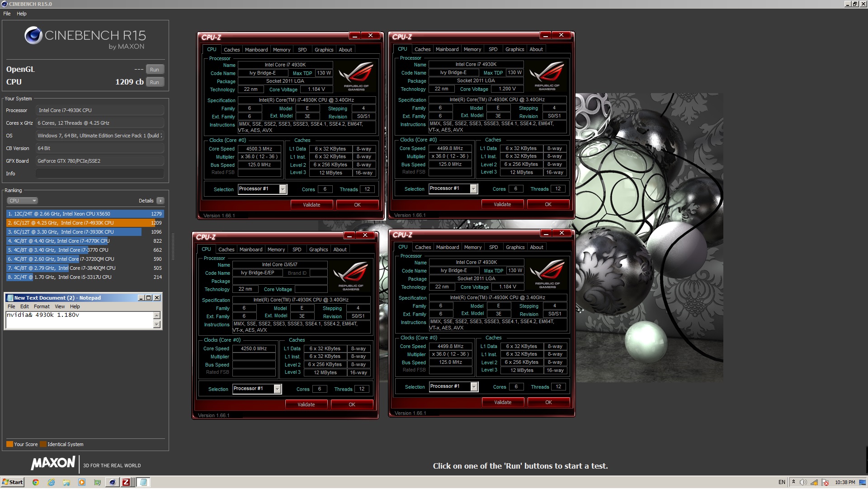Click the taskbar clock showing 10:38 PM

point(845,483)
